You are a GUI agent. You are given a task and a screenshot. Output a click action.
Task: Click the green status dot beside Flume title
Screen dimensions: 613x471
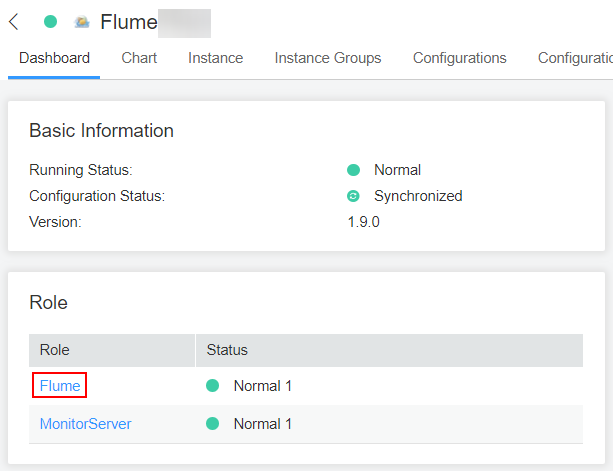point(51,22)
